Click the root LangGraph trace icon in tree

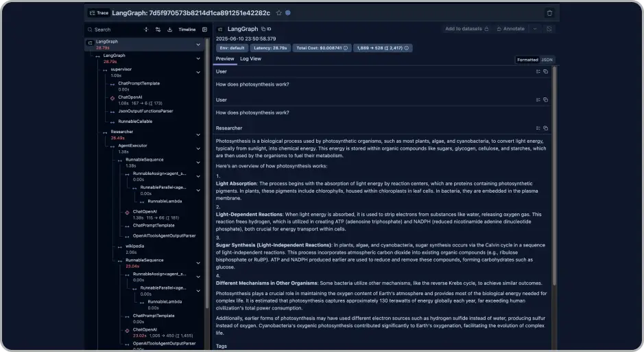[91, 43]
